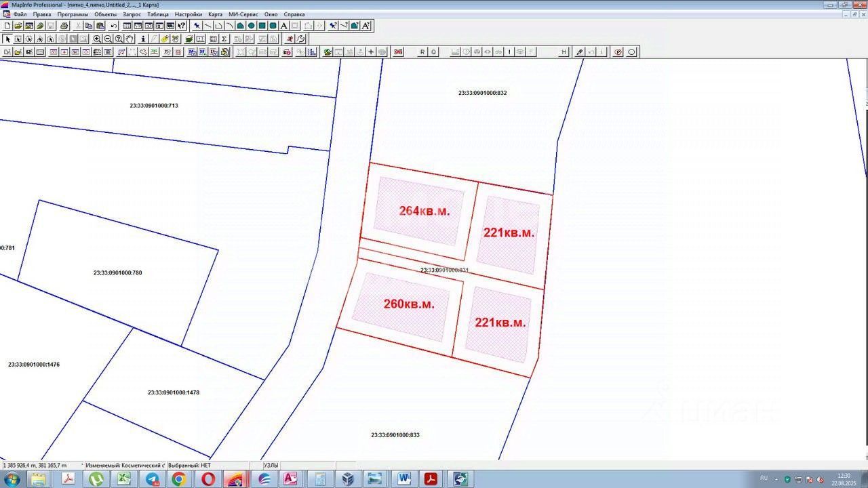This screenshot has height=488, width=868.
Task: Open the Файл menu
Action: tap(20, 14)
